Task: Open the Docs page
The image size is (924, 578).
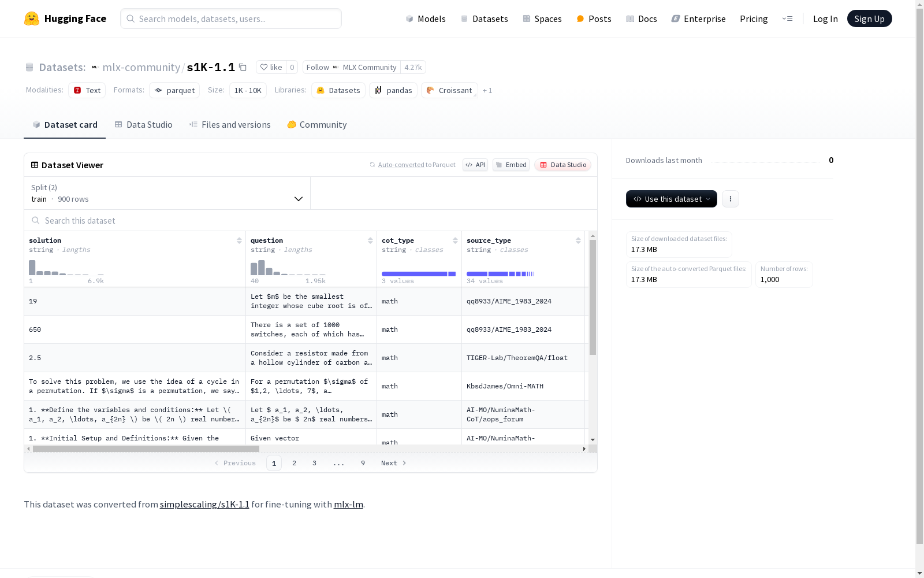Action: (642, 18)
